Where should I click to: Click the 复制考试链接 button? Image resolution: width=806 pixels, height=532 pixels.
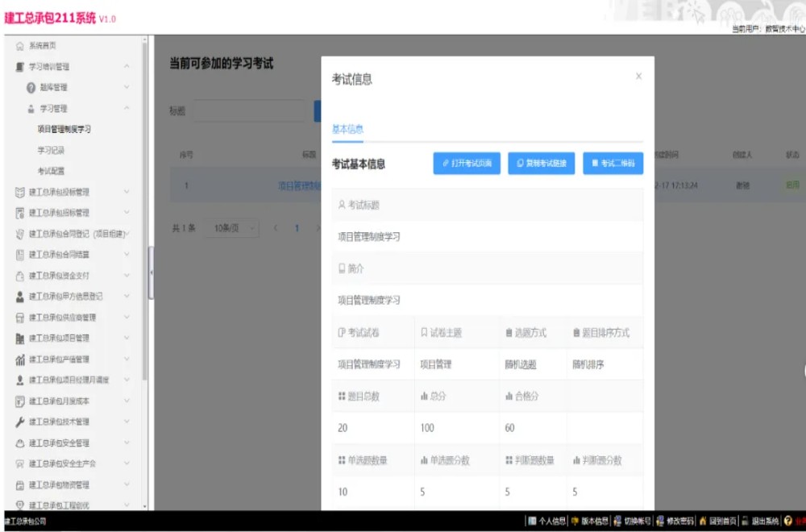tap(540, 164)
